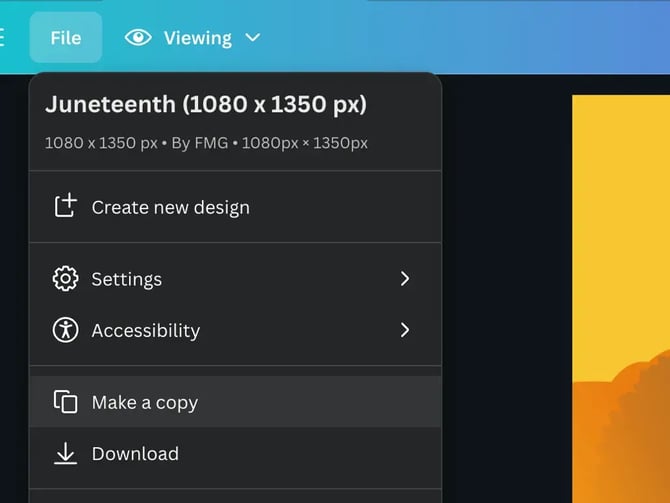Choose Make a copy menu entry text
This screenshot has width=670, height=503.
(x=145, y=402)
